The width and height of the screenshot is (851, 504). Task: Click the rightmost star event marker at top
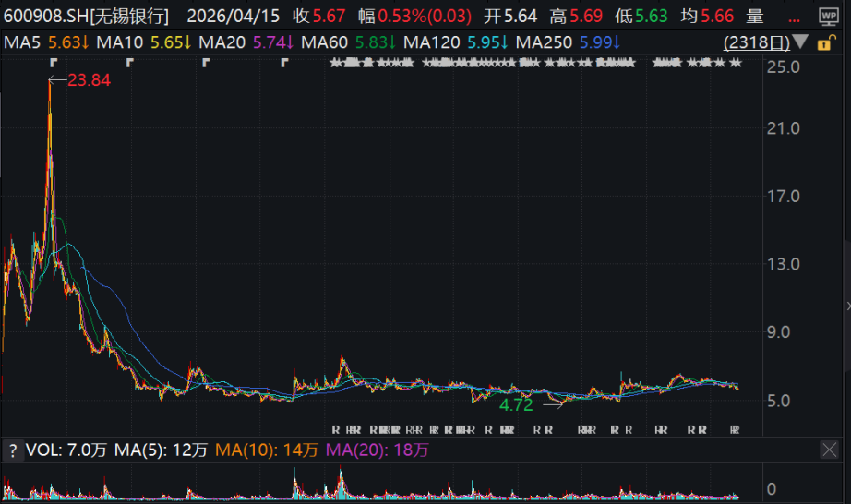[x=736, y=63]
